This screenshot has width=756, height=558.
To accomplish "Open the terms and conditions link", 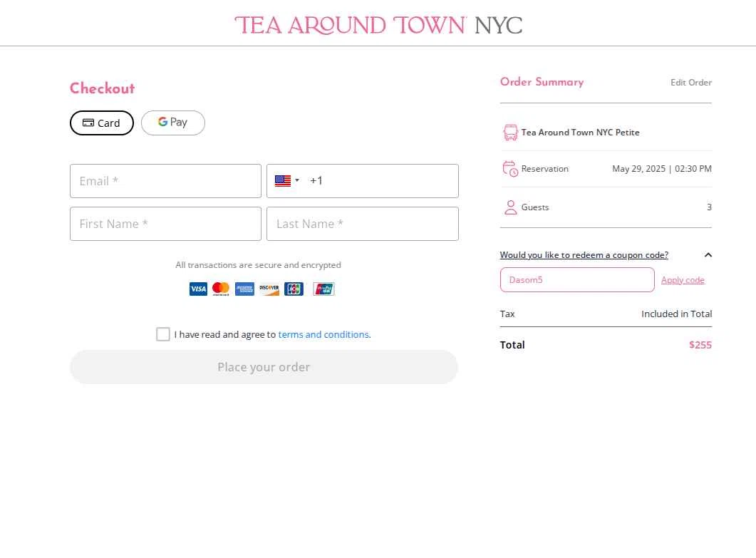I will point(324,334).
